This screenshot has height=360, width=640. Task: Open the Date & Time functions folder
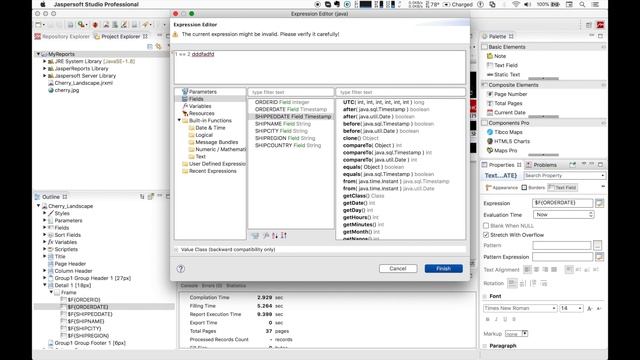tap(210, 128)
